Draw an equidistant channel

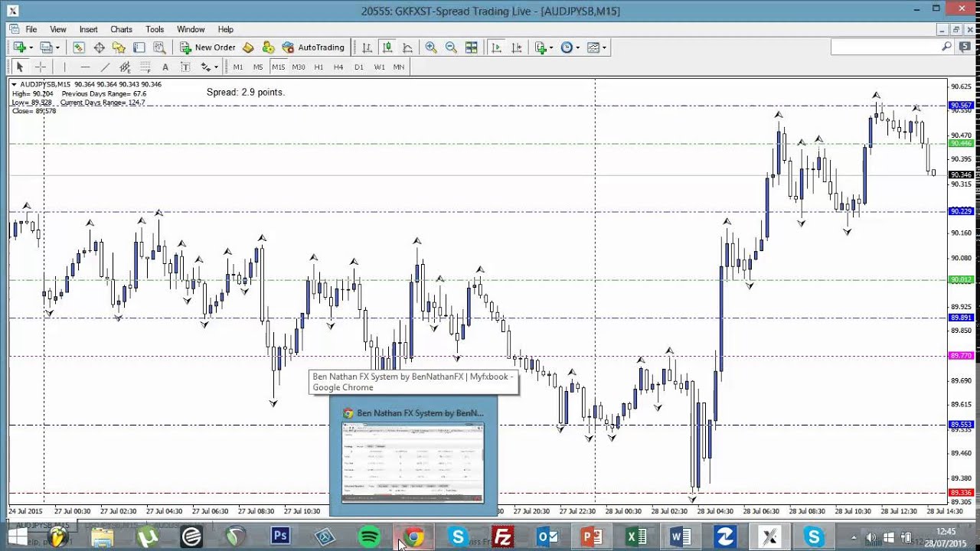125,67
